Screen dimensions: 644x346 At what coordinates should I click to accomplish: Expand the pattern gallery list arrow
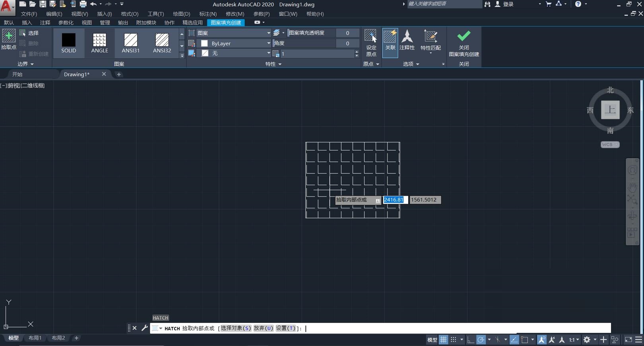pyautogui.click(x=182, y=55)
